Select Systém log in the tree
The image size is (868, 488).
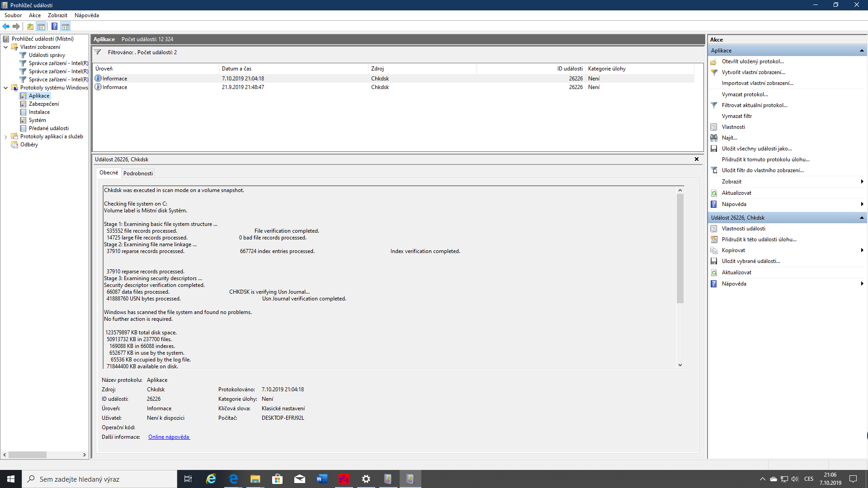tap(37, 120)
